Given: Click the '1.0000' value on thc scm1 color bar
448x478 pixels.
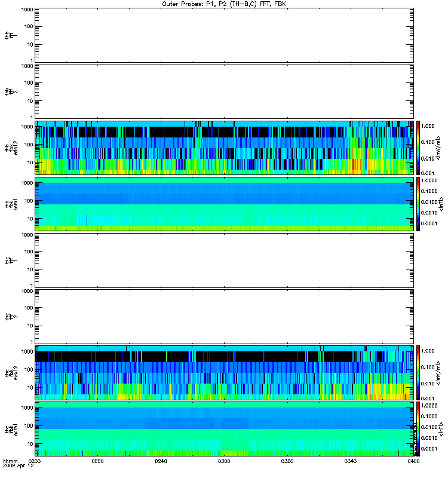Looking at the screenshot, I should coord(429,406).
